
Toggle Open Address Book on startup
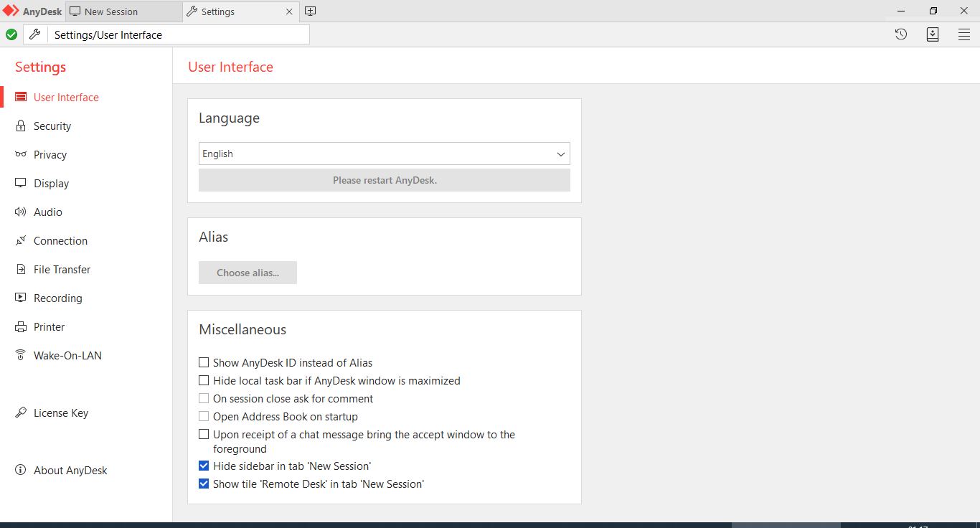pos(204,417)
